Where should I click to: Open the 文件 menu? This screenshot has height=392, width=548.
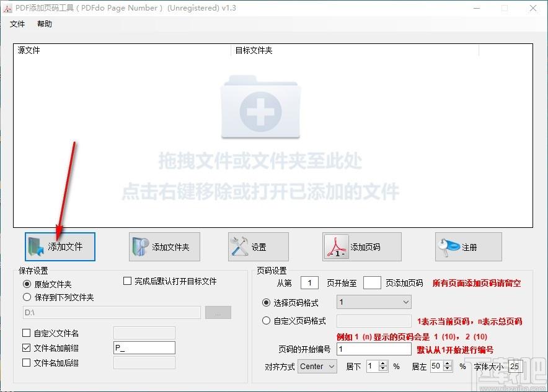[17, 24]
